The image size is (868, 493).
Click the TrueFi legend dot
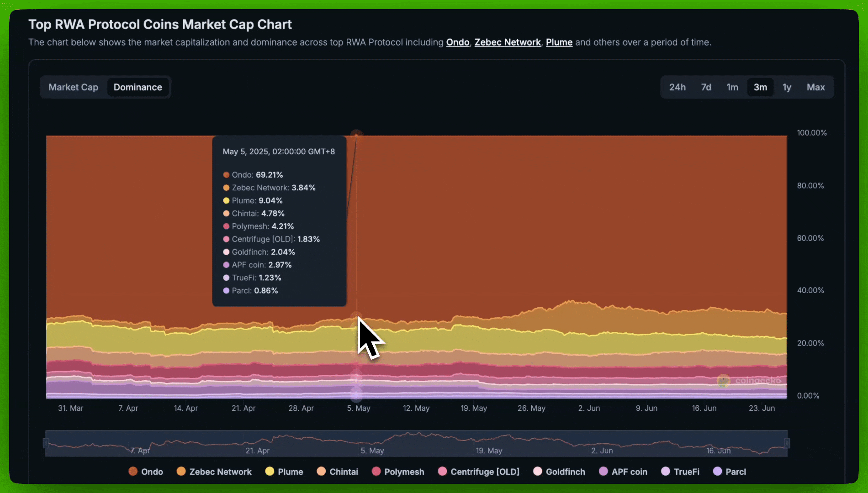666,472
